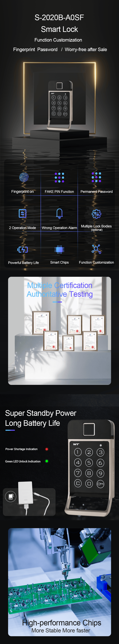Screen dimensions: 119x644
Task: Click the green LED Unlock indicator dot
Action: pos(46,461)
